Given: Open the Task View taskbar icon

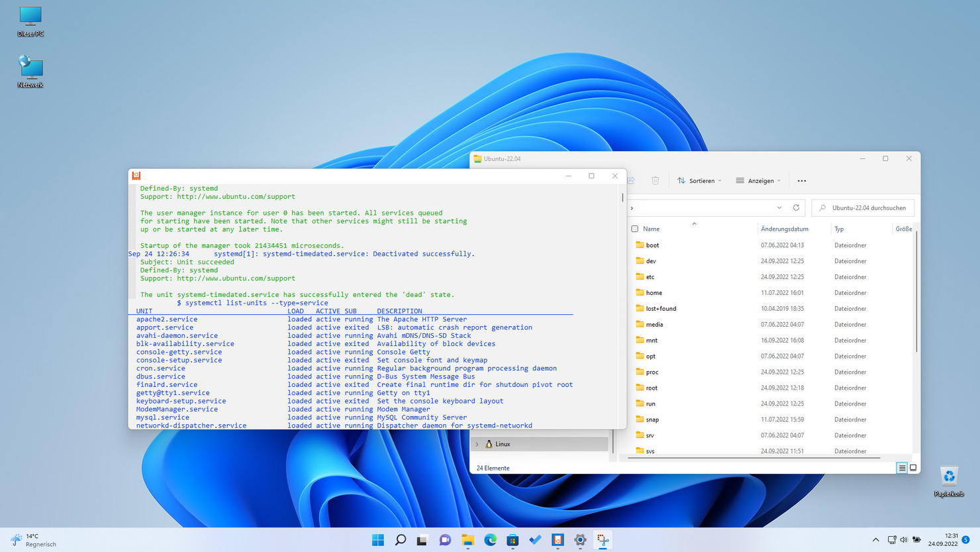Looking at the screenshot, I should tap(422, 540).
